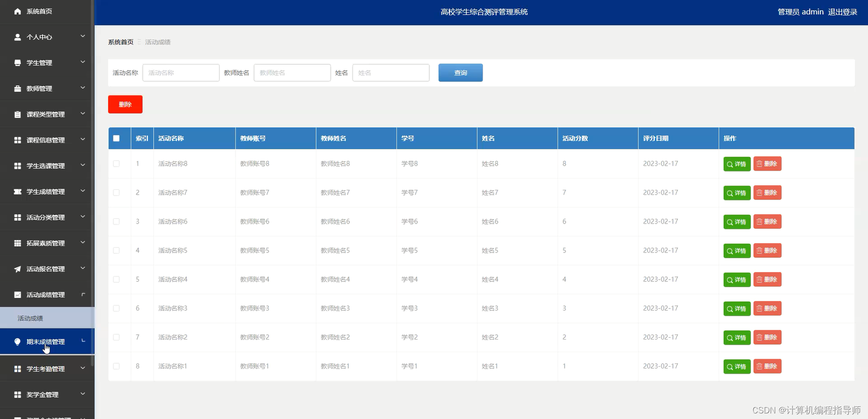Click the bulb icon for 期末成绩管理
868x419 pixels.
point(17,342)
